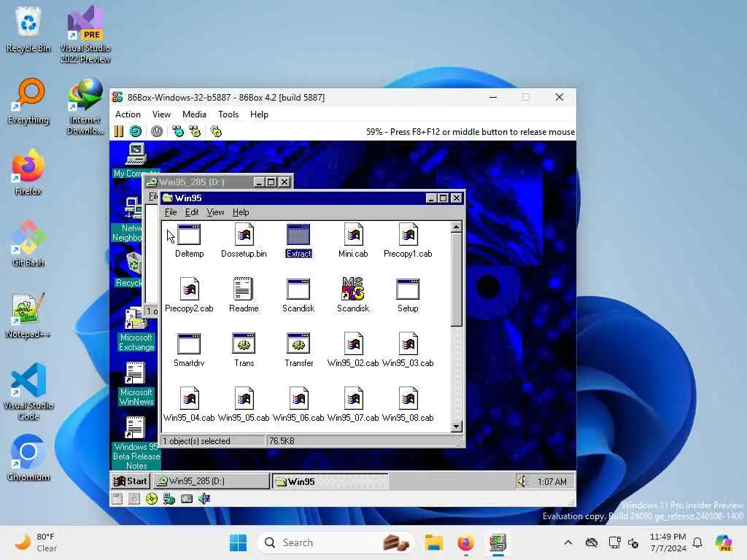This screenshot has height=560, width=747.
Task: Click the Win95 folder scrollbar down arrow
Action: click(457, 427)
